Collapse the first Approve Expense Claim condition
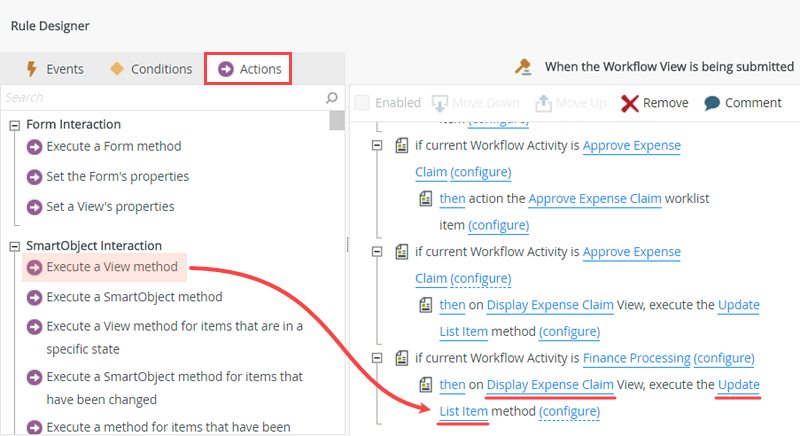 tap(377, 146)
